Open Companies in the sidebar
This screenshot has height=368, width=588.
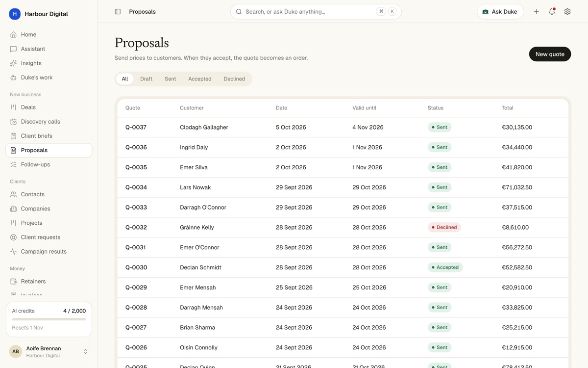[49, 209]
